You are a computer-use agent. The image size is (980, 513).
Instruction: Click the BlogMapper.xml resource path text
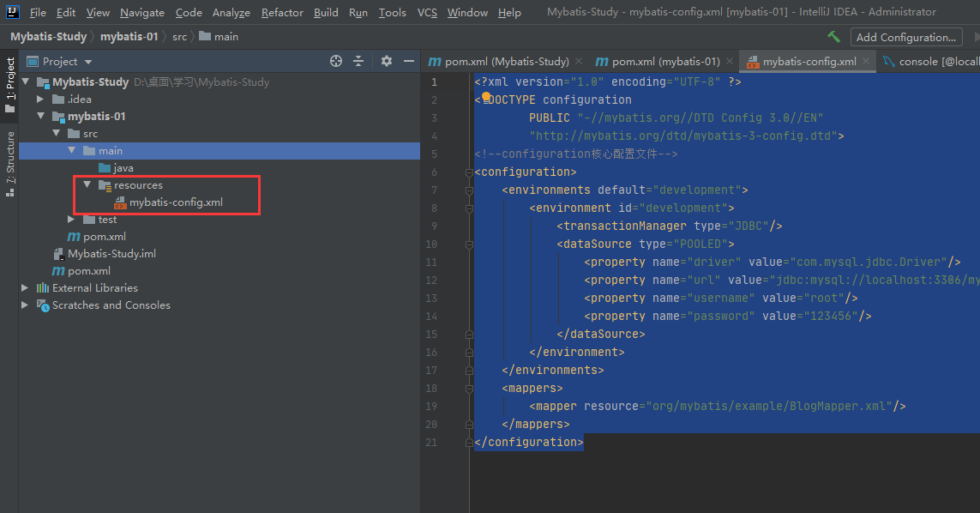click(x=769, y=407)
